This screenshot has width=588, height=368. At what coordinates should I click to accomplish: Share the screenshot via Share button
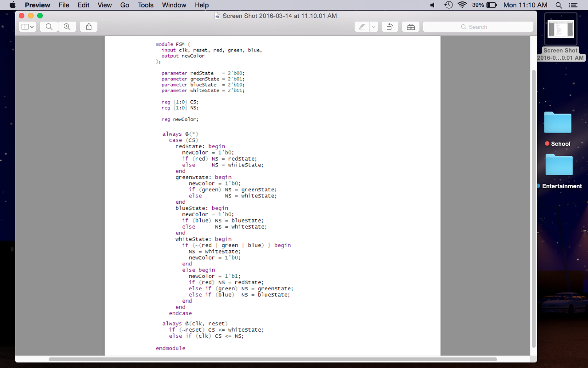click(x=88, y=27)
